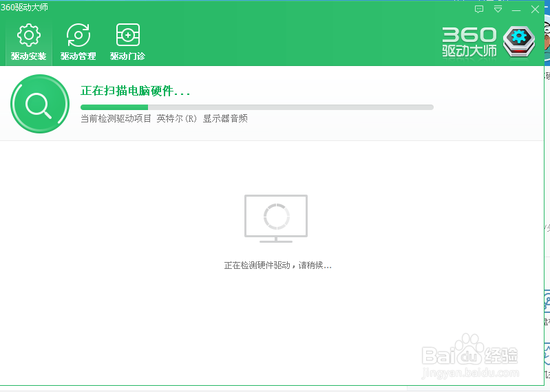
Task: Switch to the 驱动管理 tab
Action: click(78, 42)
